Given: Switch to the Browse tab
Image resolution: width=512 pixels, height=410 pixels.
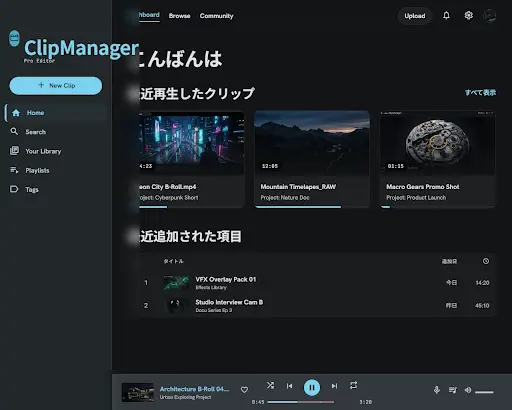Looking at the screenshot, I should [179, 16].
